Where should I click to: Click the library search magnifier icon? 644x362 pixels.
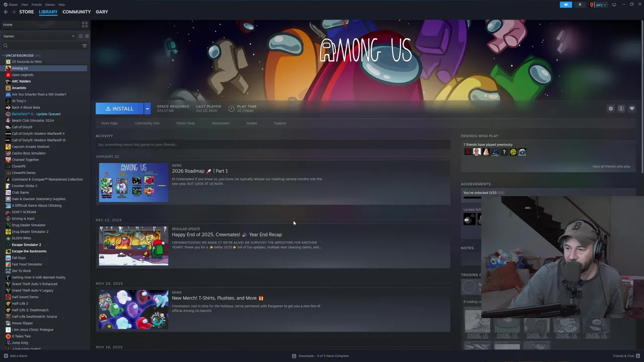click(6, 46)
